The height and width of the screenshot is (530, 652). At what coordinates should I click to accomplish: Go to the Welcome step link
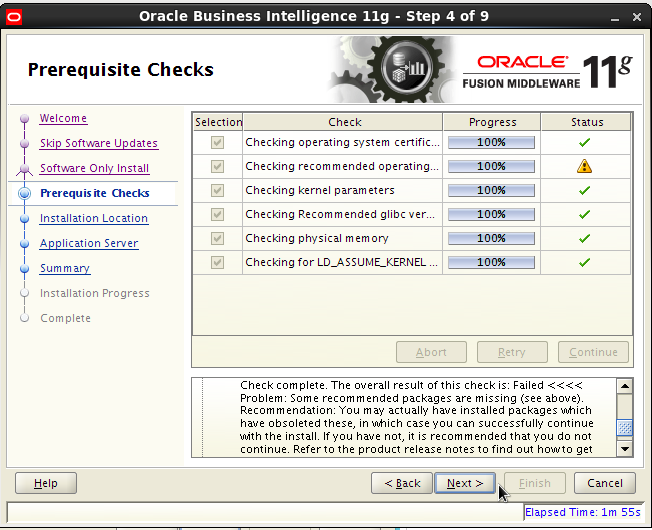63,118
